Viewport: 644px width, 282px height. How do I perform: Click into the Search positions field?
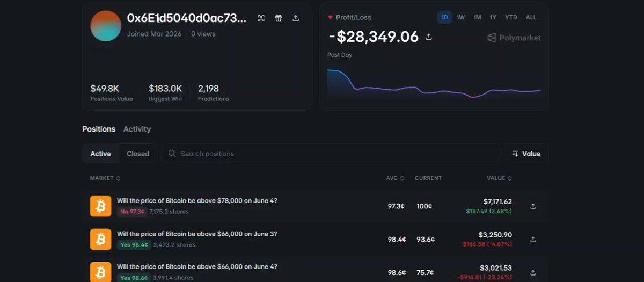pyautogui.click(x=331, y=154)
